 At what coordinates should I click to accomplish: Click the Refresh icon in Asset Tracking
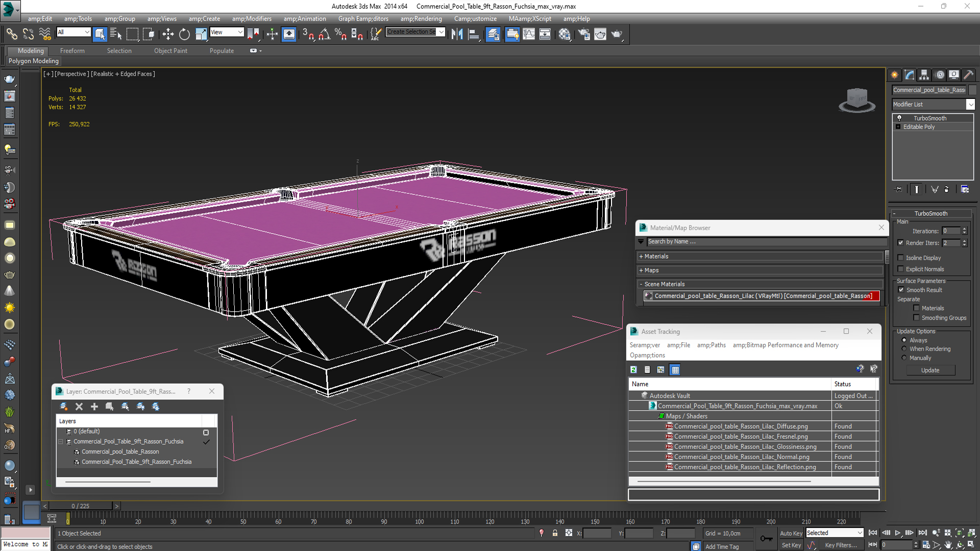[x=634, y=370]
